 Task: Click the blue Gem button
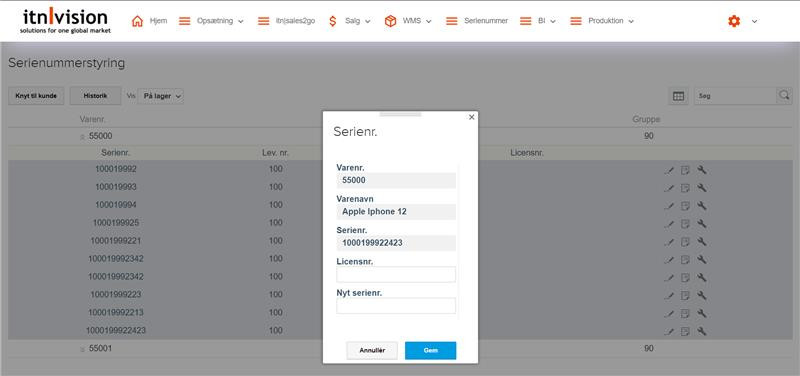tap(430, 350)
